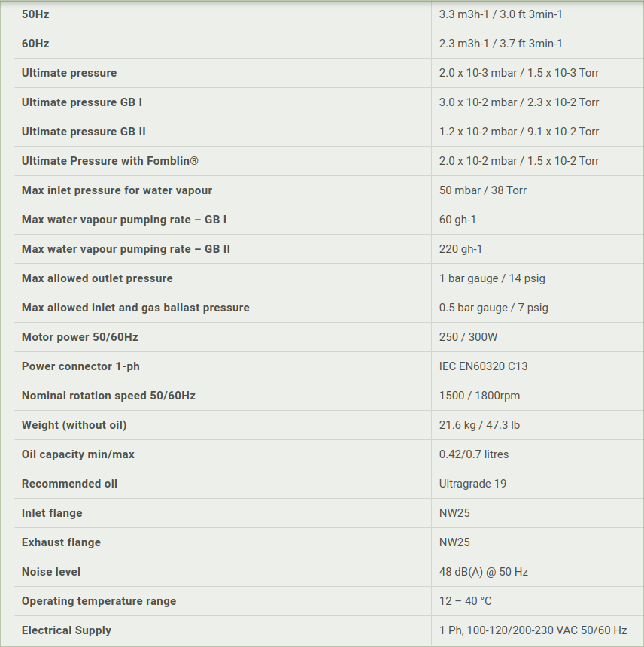Click the Ultimate pressure GB II label
This screenshot has width=644, height=647.
click(x=84, y=132)
